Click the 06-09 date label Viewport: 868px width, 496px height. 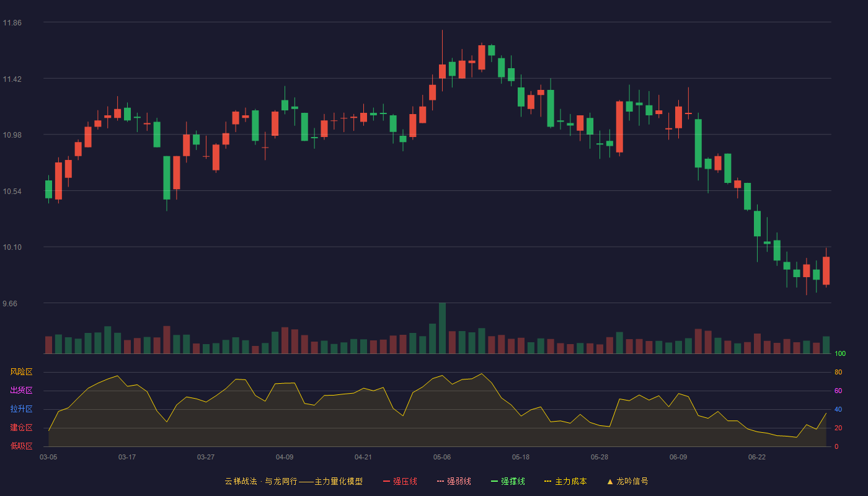[x=678, y=457]
